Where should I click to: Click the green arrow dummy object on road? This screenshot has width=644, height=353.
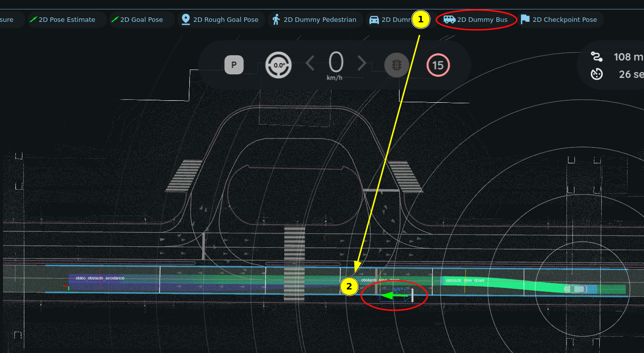397,296
